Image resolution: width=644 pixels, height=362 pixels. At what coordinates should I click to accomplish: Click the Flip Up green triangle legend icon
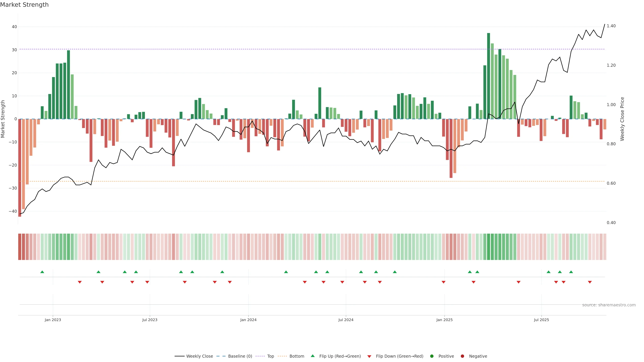(x=312, y=356)
